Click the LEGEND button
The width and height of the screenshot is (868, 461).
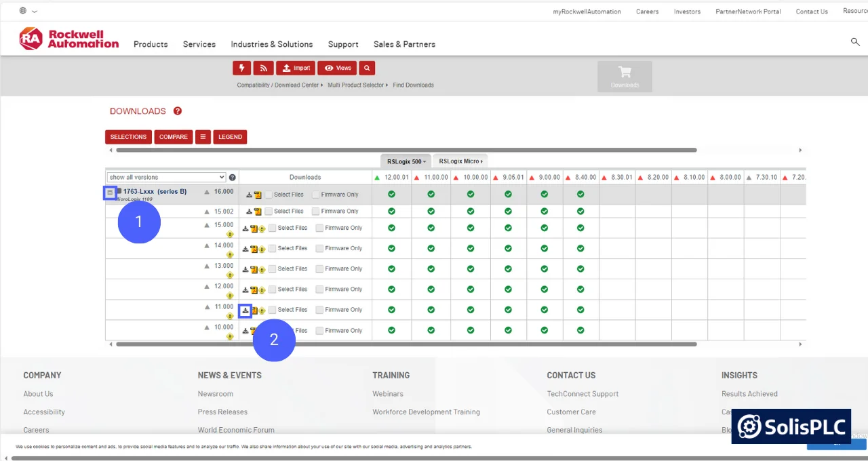click(230, 136)
